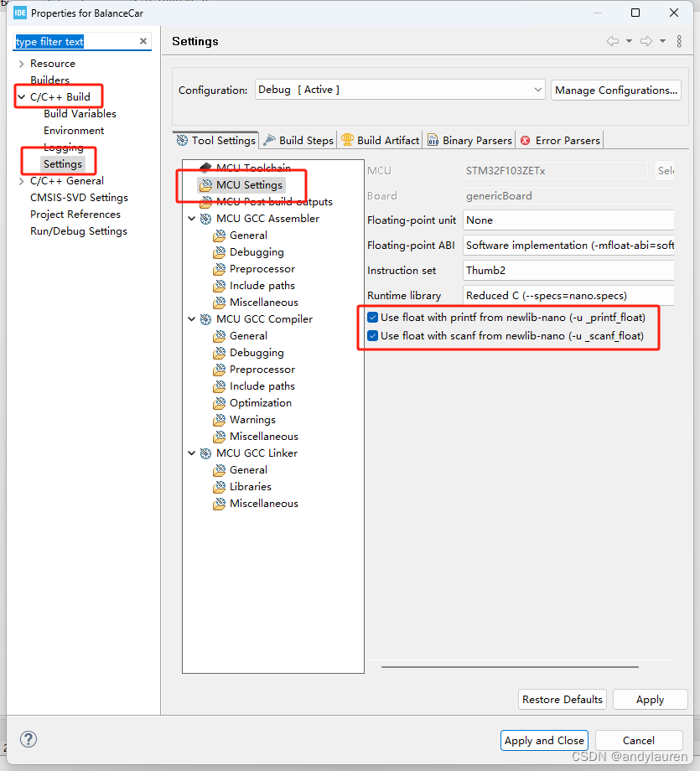The image size is (700, 771).
Task: Click the back navigation arrow icon
Action: [613, 41]
